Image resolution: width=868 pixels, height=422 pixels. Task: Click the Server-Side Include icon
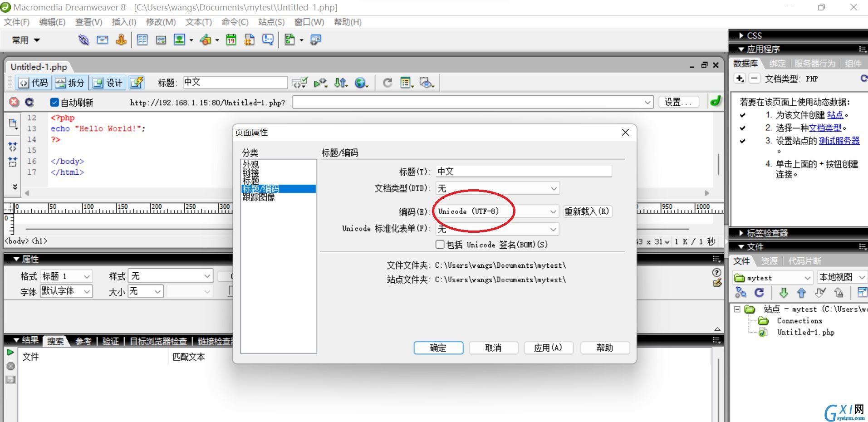249,40
